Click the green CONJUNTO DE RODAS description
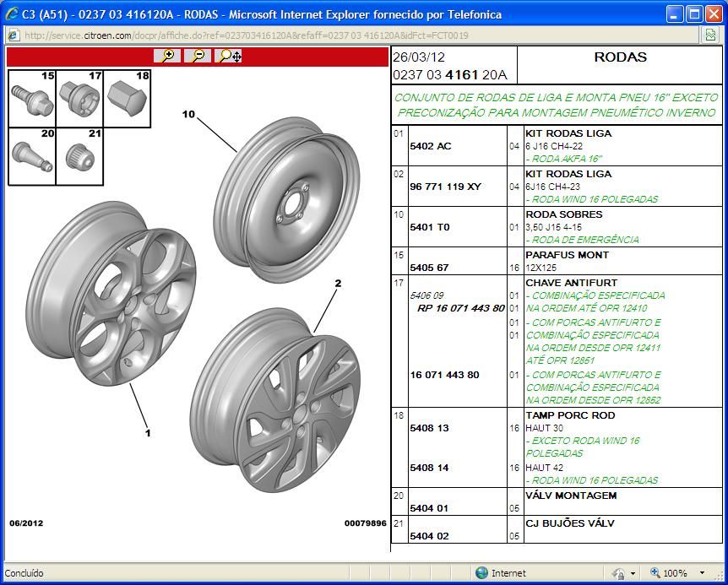 click(x=557, y=105)
